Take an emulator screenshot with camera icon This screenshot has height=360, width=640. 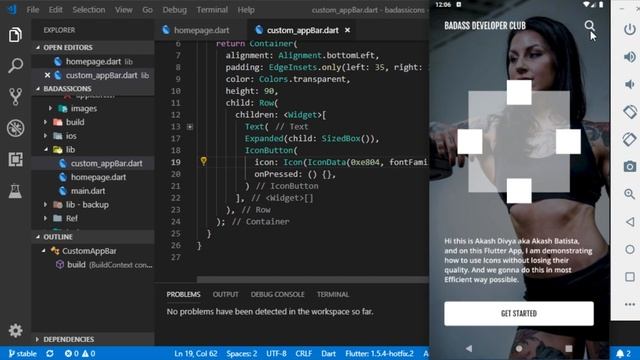tap(629, 167)
